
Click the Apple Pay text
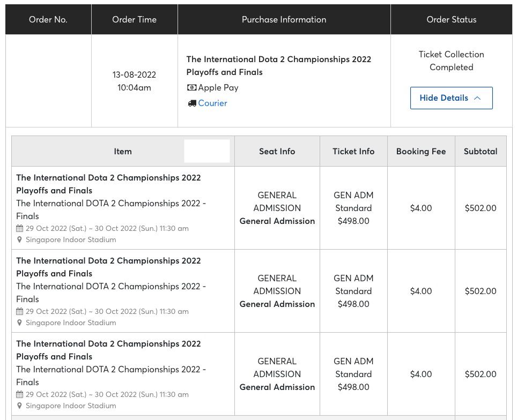point(218,88)
